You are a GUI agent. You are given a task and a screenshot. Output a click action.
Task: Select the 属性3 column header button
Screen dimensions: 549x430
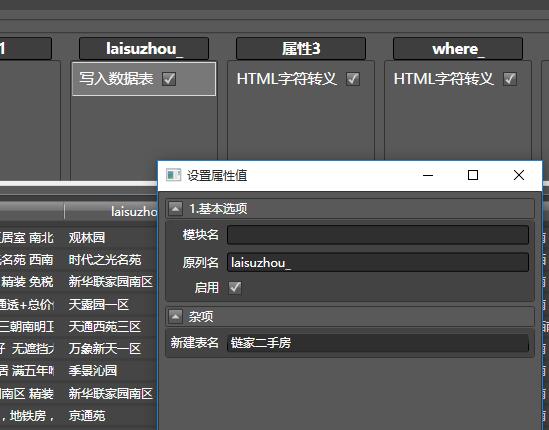click(x=301, y=49)
